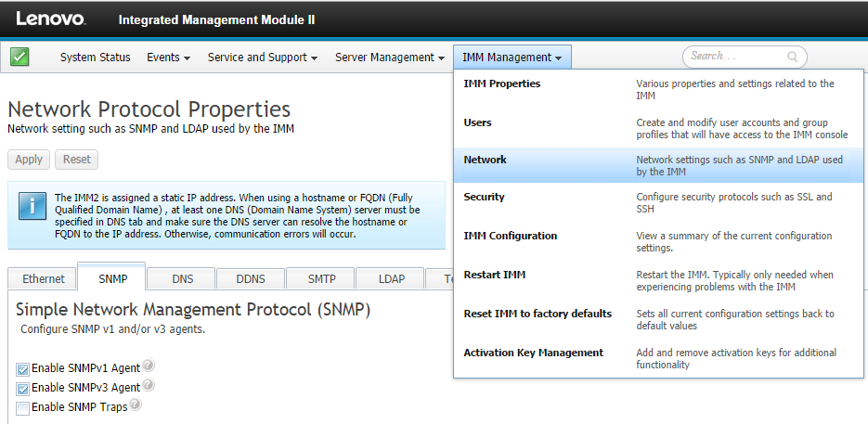Go to System Status page
The image size is (868, 424).
[95, 58]
